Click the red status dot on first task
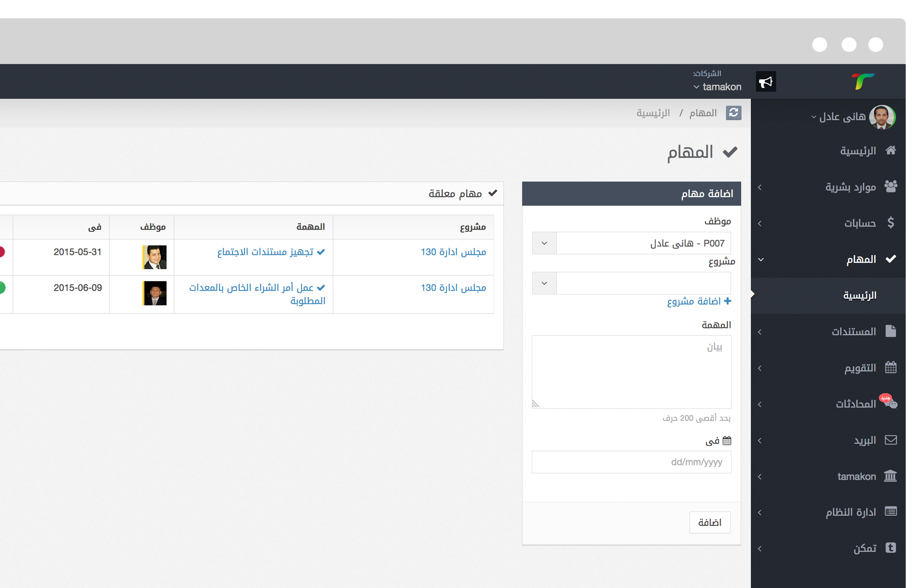The height and width of the screenshot is (588, 924). click(2, 252)
